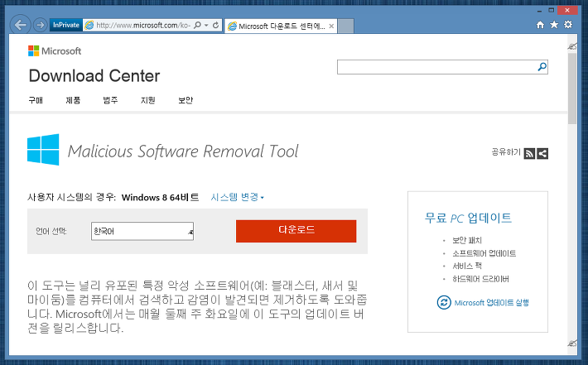Minimize the browser window
The width and height of the screenshot is (588, 365).
(x=539, y=11)
